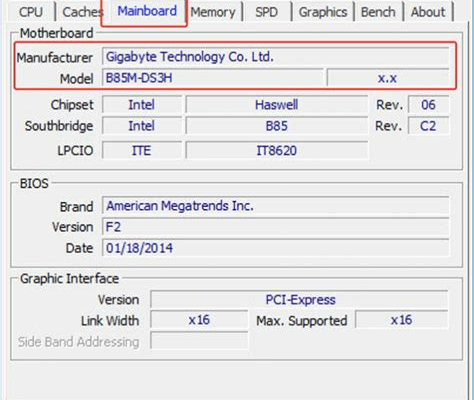
Task: Click the Graphic Interface group title
Action: (69, 279)
